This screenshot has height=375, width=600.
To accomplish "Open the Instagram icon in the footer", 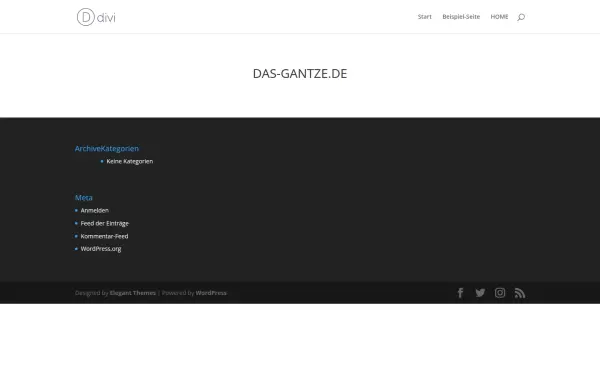I will (500, 293).
